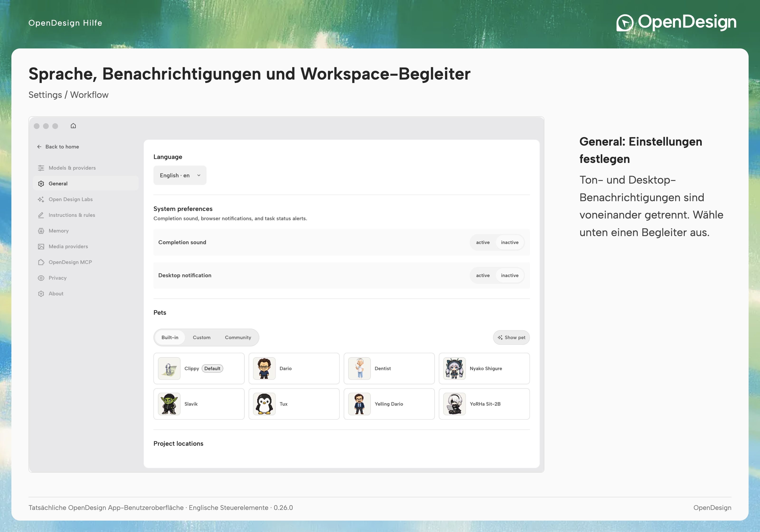This screenshot has width=760, height=532.
Task: Select the Tux penguin pet thumbnail
Action: coord(264,404)
